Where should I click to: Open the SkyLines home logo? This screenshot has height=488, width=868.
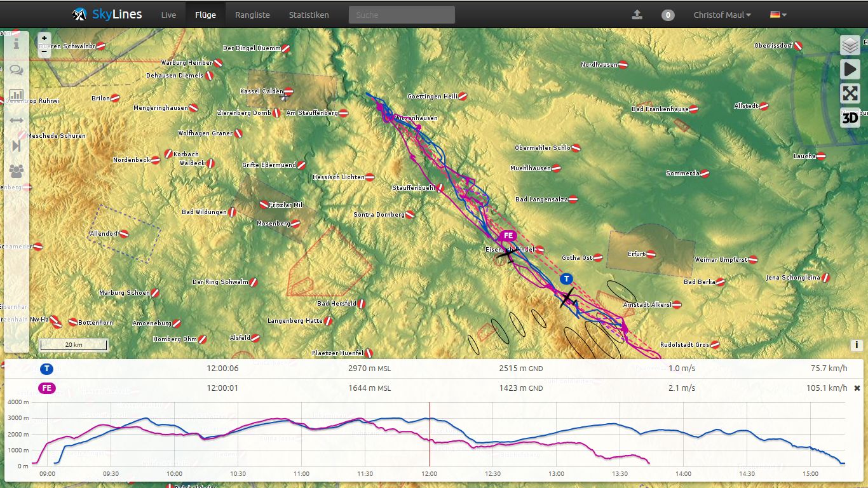pyautogui.click(x=107, y=14)
